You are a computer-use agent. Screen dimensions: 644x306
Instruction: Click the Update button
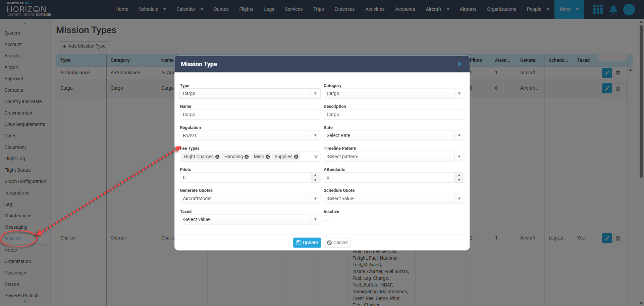tap(307, 243)
